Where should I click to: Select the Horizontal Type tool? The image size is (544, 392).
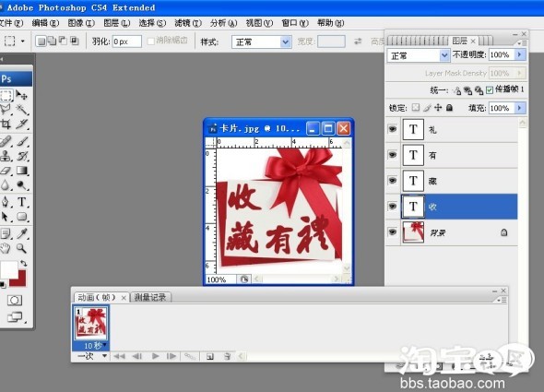pos(22,202)
